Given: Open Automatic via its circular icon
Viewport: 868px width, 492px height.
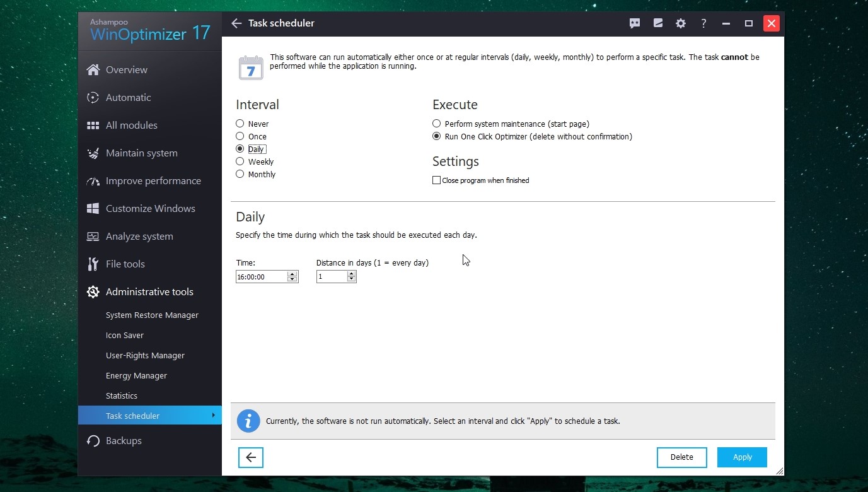Looking at the screenshot, I should pos(93,98).
